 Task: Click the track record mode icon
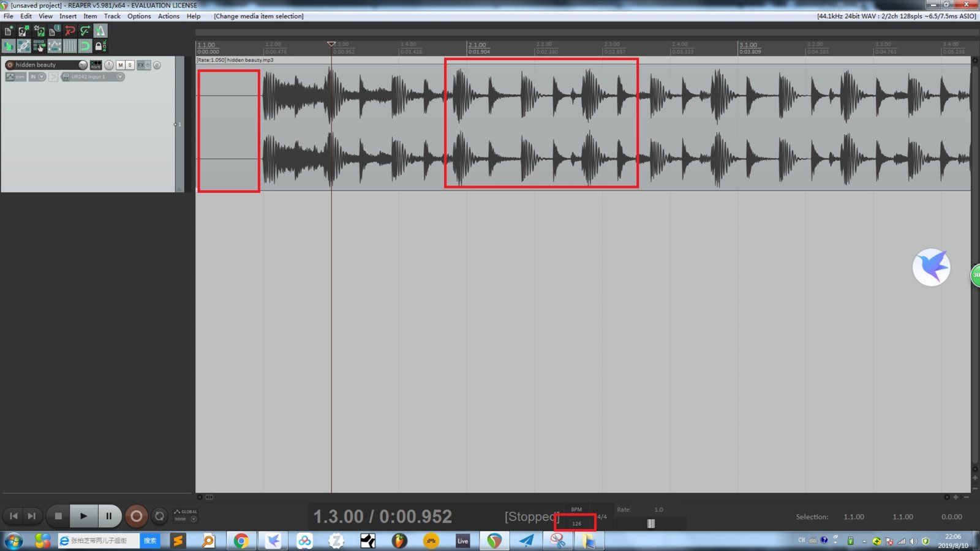point(53,77)
